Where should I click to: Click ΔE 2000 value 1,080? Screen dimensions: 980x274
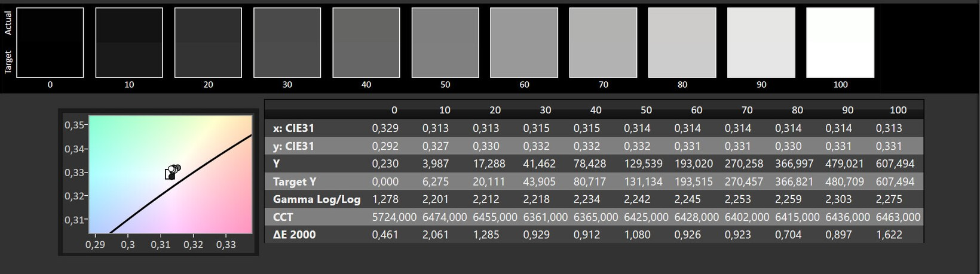coord(637,235)
